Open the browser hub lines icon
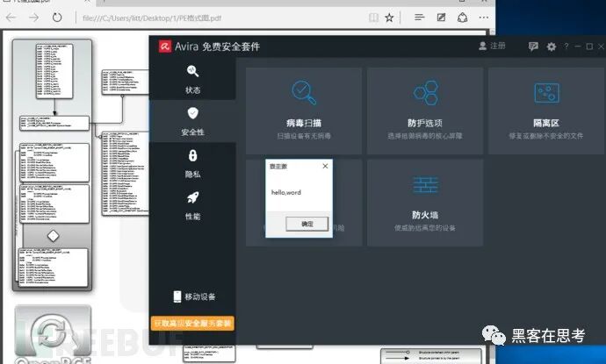606x364 pixels. (419, 18)
